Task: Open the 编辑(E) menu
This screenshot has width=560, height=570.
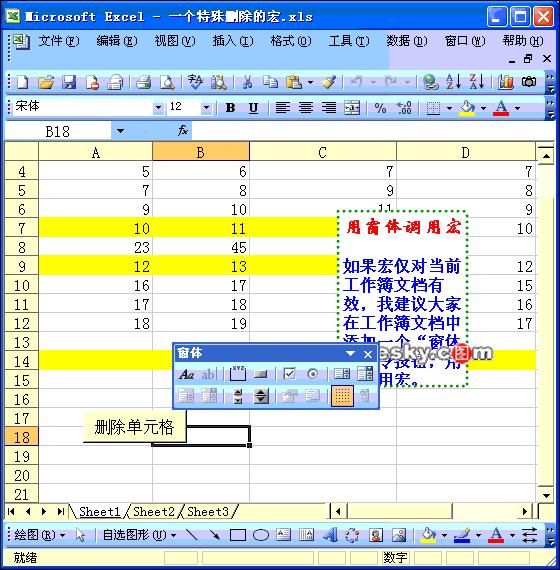Action: (x=117, y=41)
